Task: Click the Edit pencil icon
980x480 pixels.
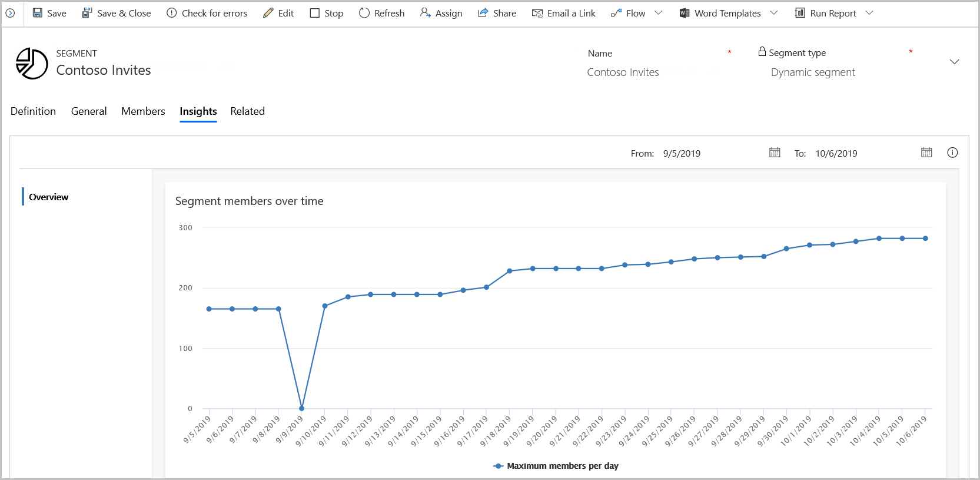Action: coord(268,13)
